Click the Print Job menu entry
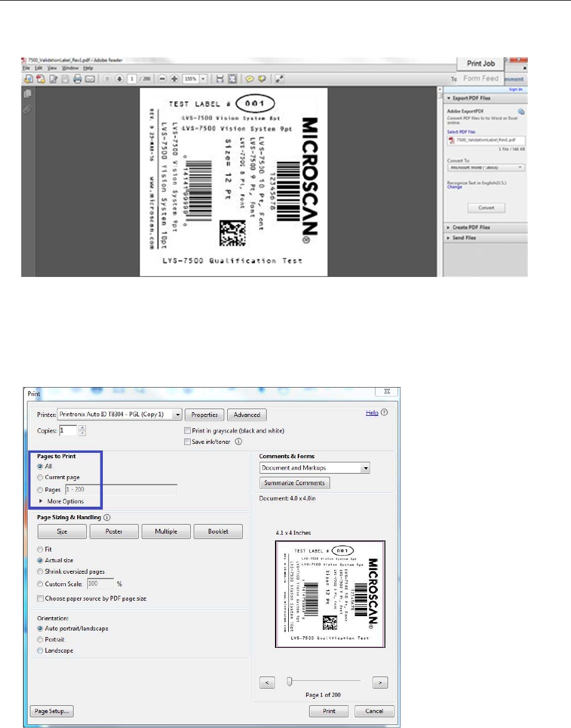 click(x=481, y=63)
